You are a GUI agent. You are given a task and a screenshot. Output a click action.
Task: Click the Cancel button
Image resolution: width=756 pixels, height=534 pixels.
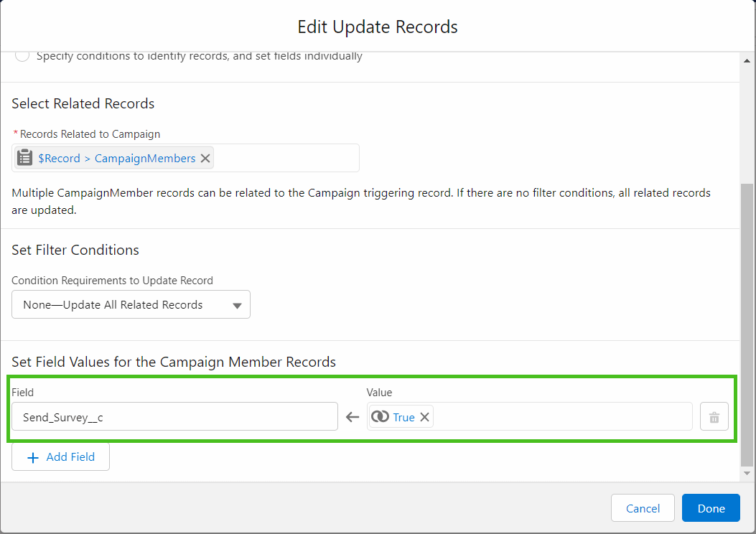tap(643, 507)
